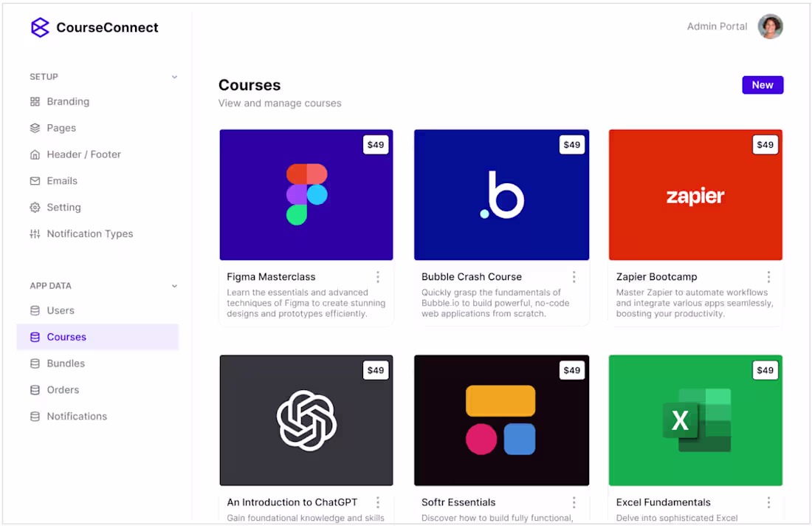Click the Zapier Bootcamp description text
Viewport: 812px width, 526px height.
pos(695,303)
